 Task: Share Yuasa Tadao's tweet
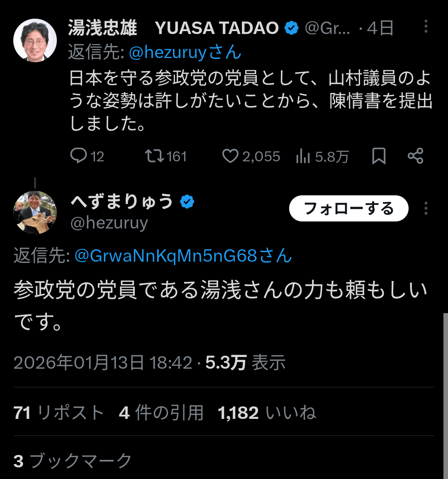(415, 156)
